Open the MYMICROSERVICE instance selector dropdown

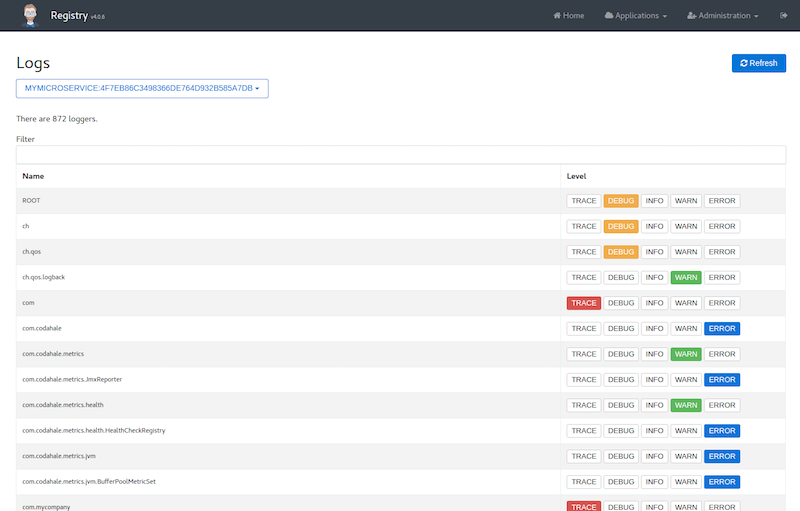(x=142, y=89)
